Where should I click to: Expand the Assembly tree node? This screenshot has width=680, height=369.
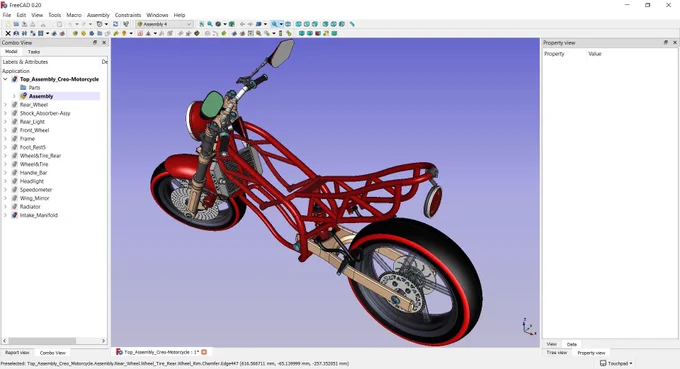(14, 96)
